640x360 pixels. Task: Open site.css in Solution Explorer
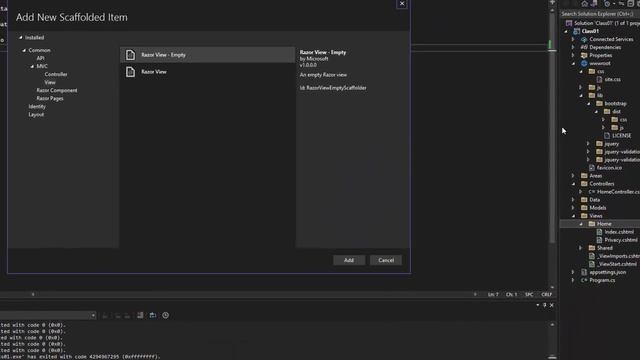click(x=613, y=79)
